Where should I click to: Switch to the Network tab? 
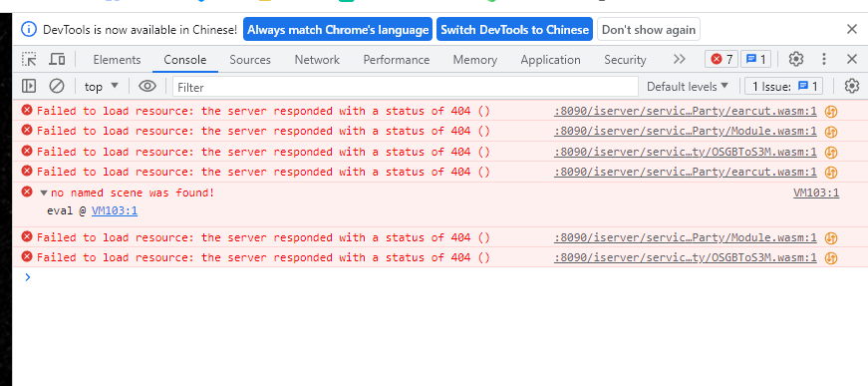point(317,60)
